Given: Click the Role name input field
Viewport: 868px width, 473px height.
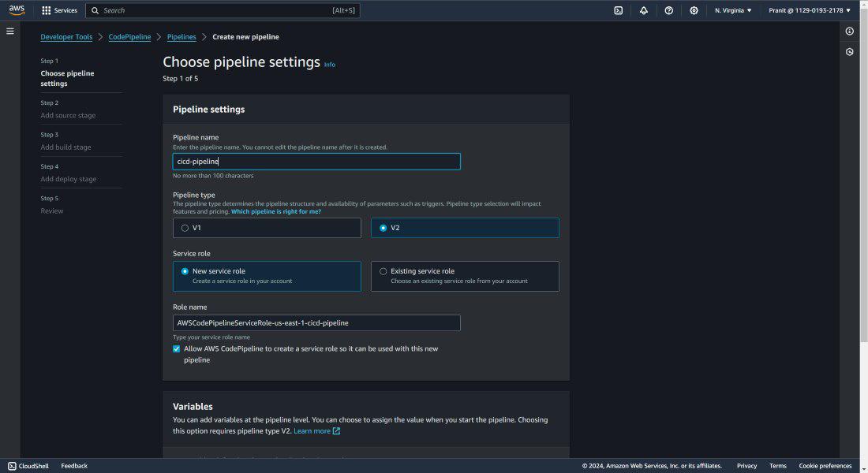Looking at the screenshot, I should (316, 323).
